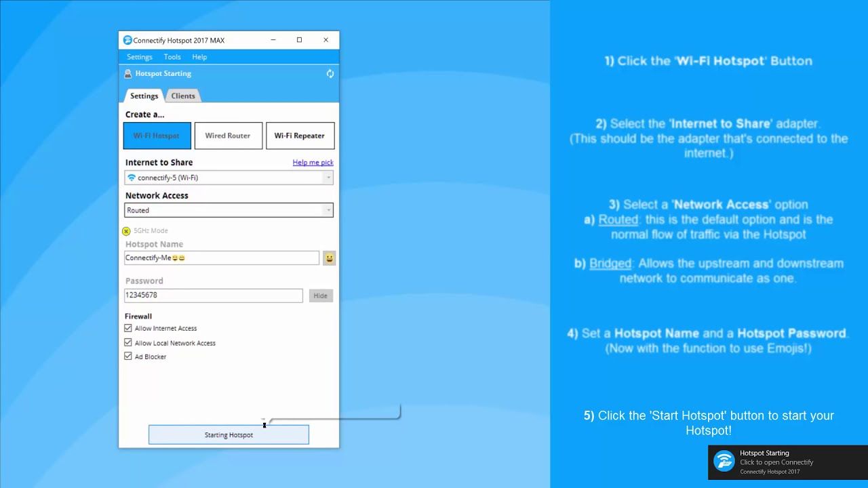Viewport: 868px width, 488px height.
Task: Select the Wi-Fi Hotspot mode button
Action: [x=157, y=136]
